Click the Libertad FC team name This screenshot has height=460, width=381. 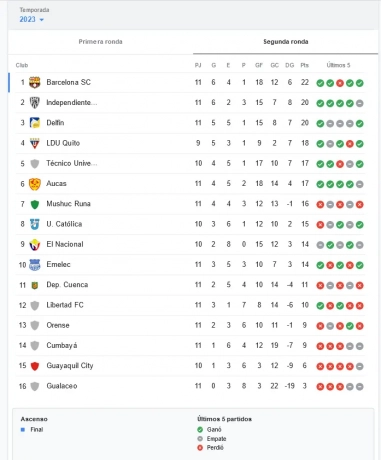coord(65,305)
